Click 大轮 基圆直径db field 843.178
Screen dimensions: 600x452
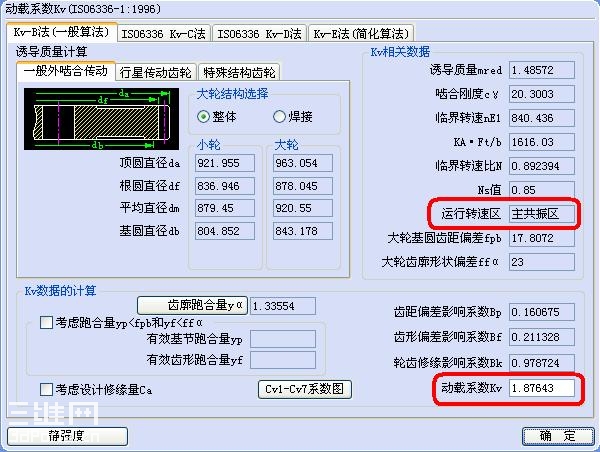(x=303, y=231)
